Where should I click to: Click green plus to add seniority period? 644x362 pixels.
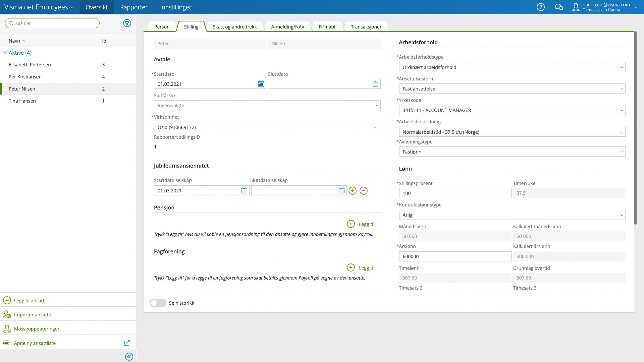pyautogui.click(x=352, y=191)
